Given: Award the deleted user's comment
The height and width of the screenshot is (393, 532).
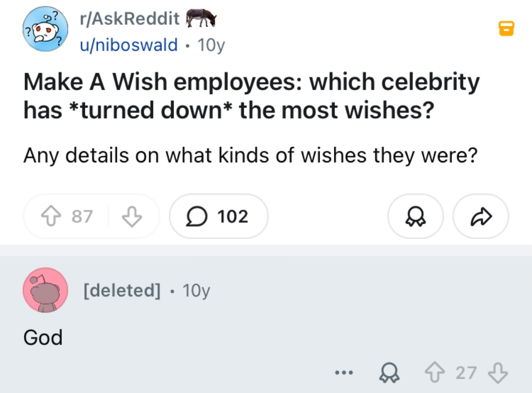Looking at the screenshot, I should point(389,372).
